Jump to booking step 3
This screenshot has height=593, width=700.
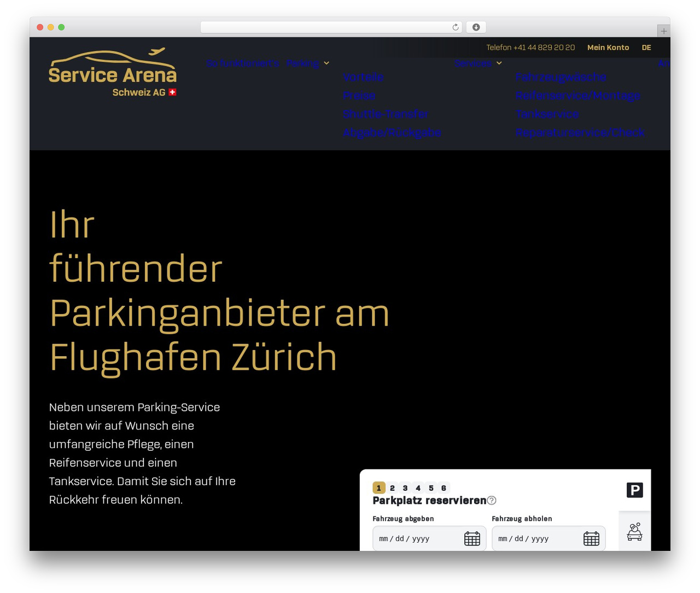405,488
